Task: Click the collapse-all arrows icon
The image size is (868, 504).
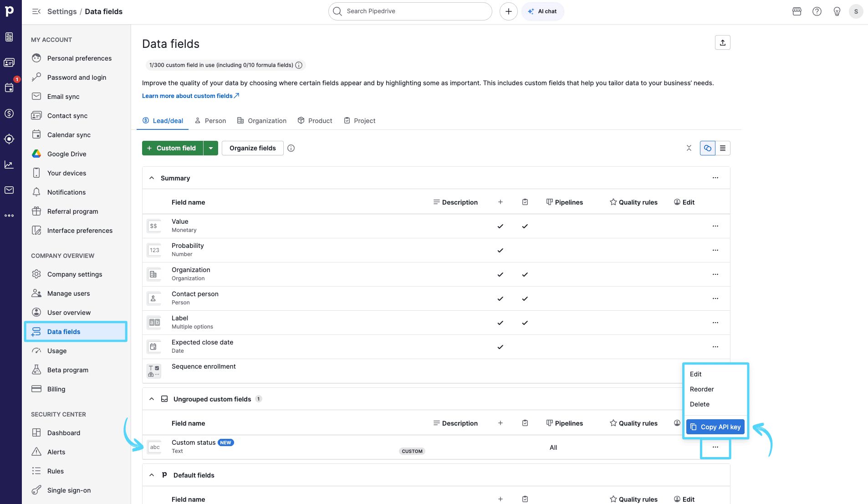Action: click(x=689, y=148)
